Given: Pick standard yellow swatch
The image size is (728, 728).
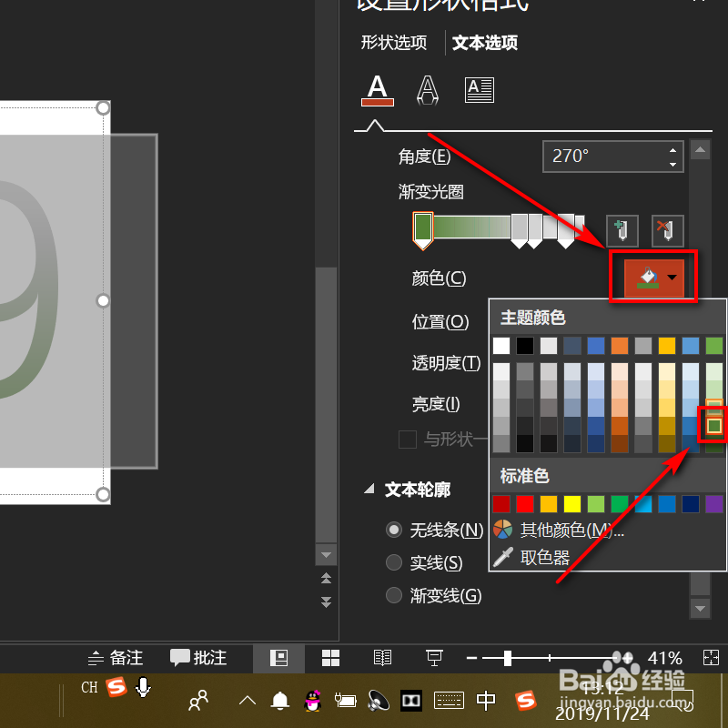Looking at the screenshot, I should (x=572, y=504).
